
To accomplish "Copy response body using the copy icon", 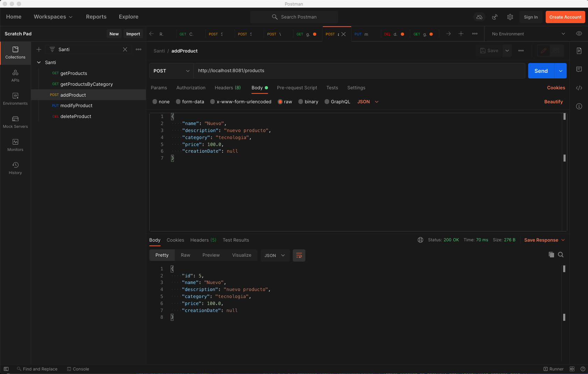I will (x=551, y=255).
